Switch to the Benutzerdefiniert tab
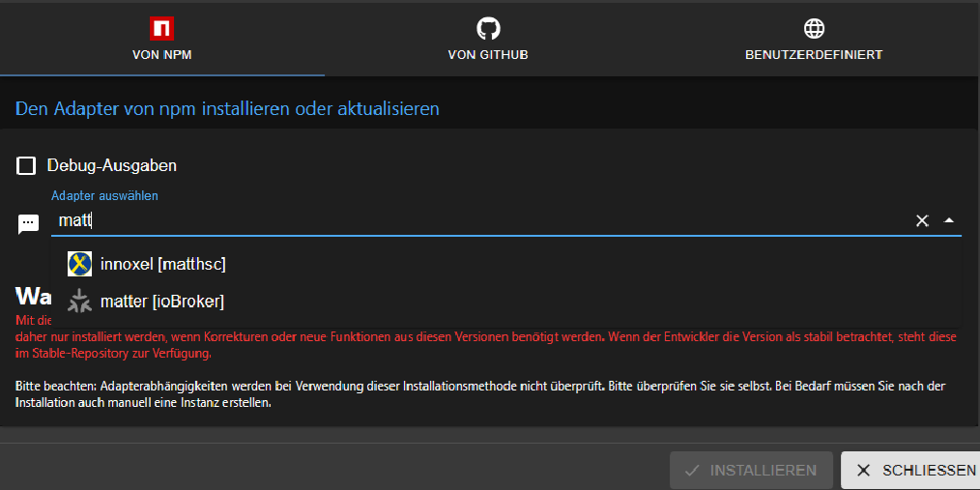This screenshot has height=490, width=980. click(814, 38)
